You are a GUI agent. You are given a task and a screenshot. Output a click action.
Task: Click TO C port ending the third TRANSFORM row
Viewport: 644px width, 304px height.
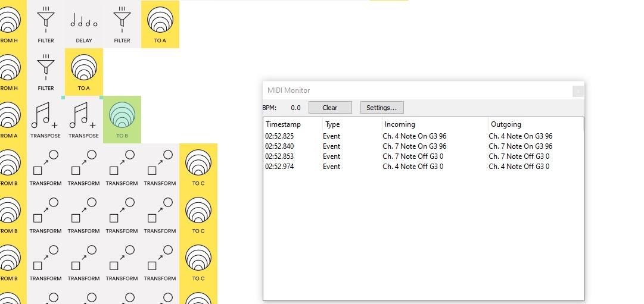point(198,262)
